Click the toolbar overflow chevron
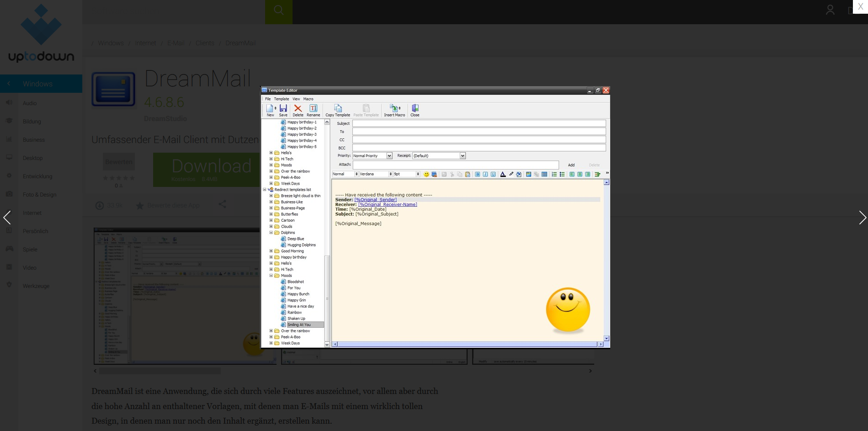 (607, 173)
